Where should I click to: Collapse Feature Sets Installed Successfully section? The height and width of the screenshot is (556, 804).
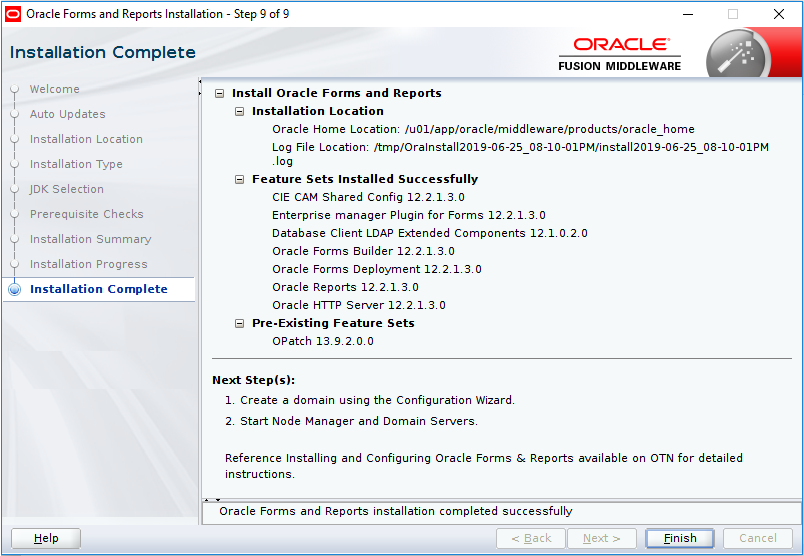point(239,179)
